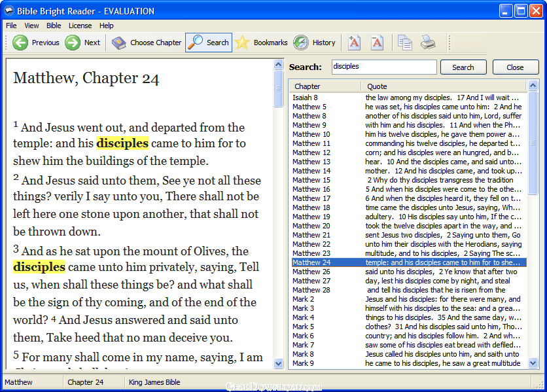Open the "Matthew 27" result row
Image resolution: width=547 pixels, height=392 pixels.
pos(409,281)
